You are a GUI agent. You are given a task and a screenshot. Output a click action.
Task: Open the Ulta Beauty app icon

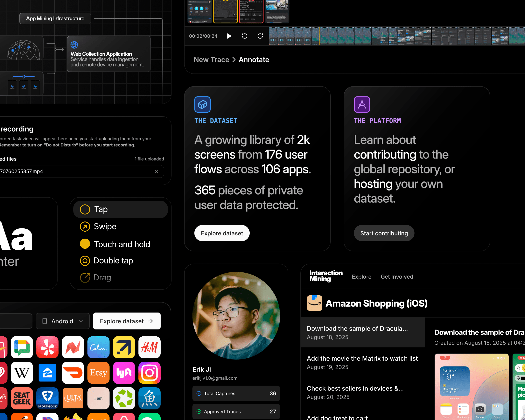click(x=73, y=398)
